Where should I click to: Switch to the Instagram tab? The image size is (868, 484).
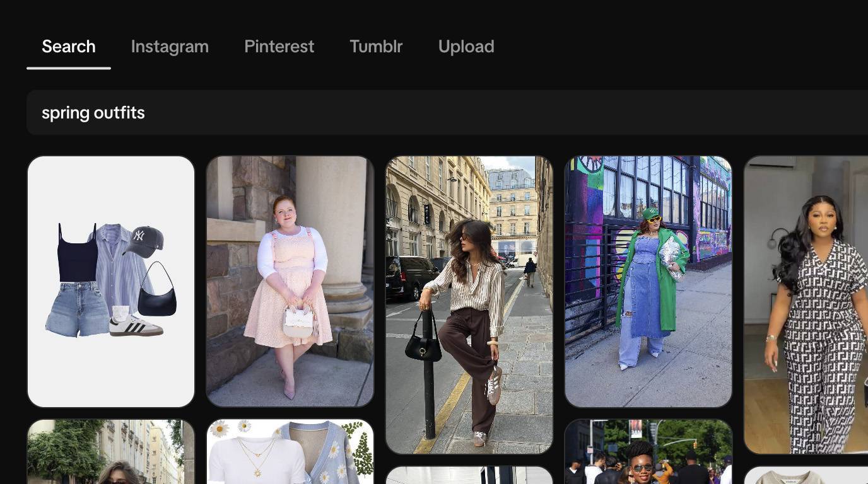170,46
